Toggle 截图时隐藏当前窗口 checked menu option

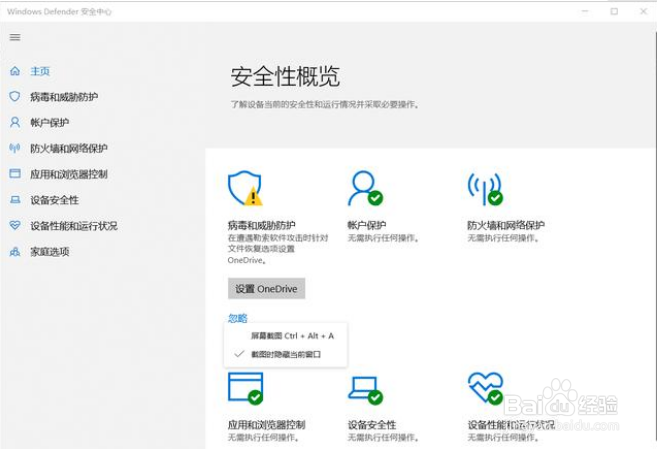click(x=286, y=354)
